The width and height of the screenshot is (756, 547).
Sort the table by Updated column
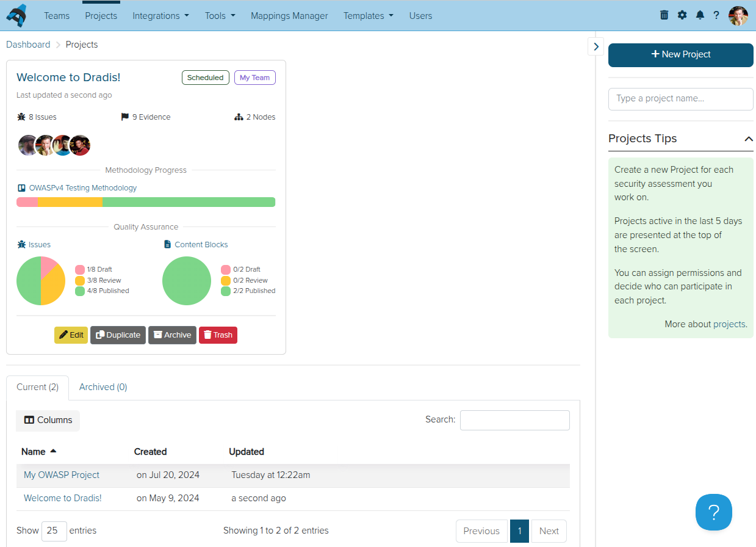247,452
